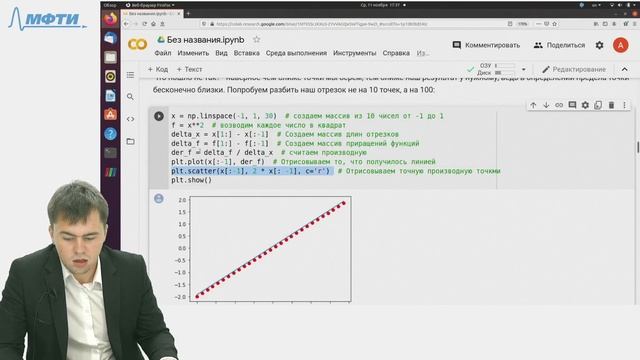Click code line plt.show()
640x360 pixels.
point(191,180)
